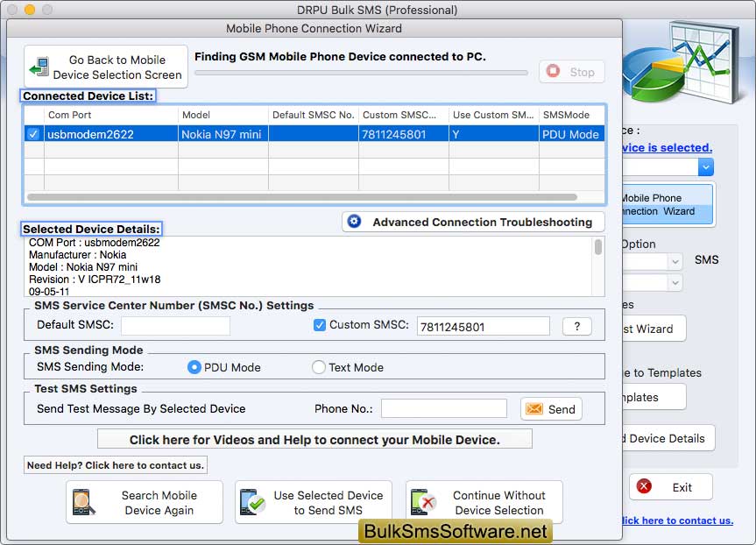Expand upper dropdown beside SMS in main window
This screenshot has width=756, height=545.
pyautogui.click(x=675, y=261)
